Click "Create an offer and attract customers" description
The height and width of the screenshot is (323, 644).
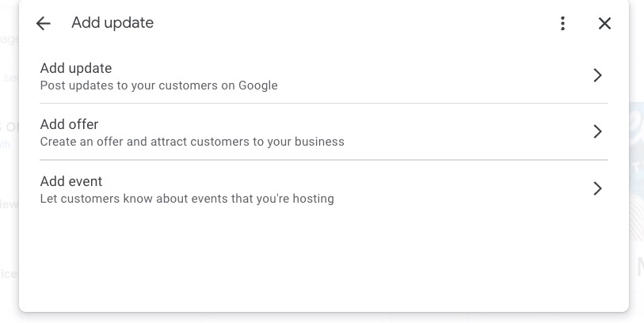192,142
